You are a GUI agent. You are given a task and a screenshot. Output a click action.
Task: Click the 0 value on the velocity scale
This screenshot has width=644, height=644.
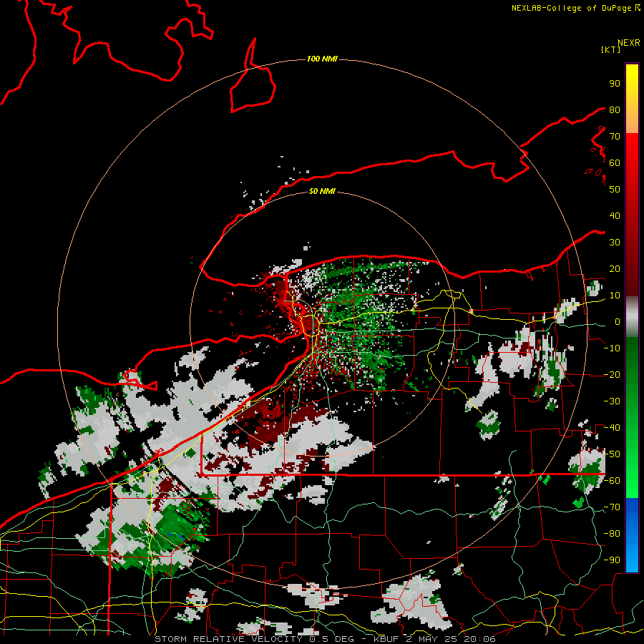618,322
